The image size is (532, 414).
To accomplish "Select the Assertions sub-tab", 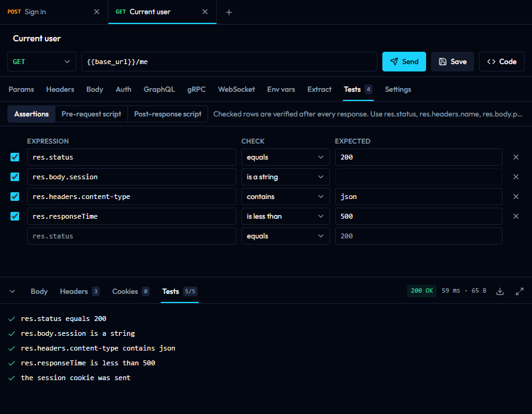I will (x=31, y=114).
